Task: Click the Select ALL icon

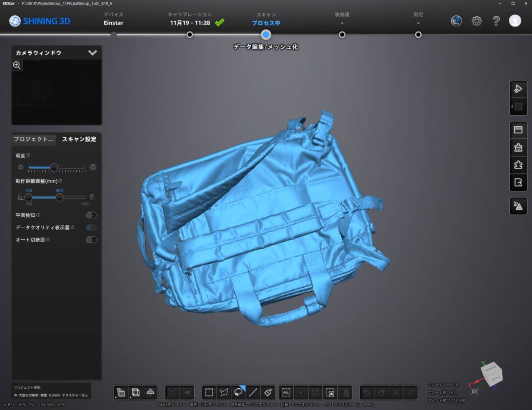Action: 286,392
